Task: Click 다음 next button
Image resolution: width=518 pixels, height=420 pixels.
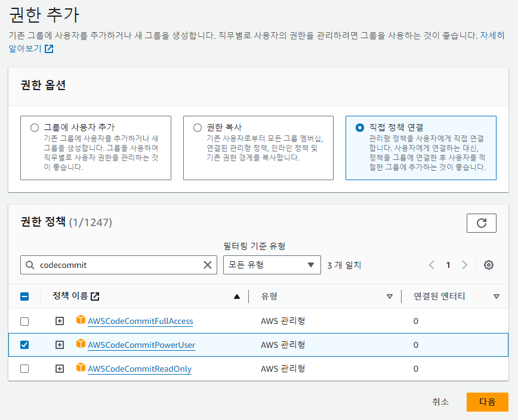Action: click(488, 402)
